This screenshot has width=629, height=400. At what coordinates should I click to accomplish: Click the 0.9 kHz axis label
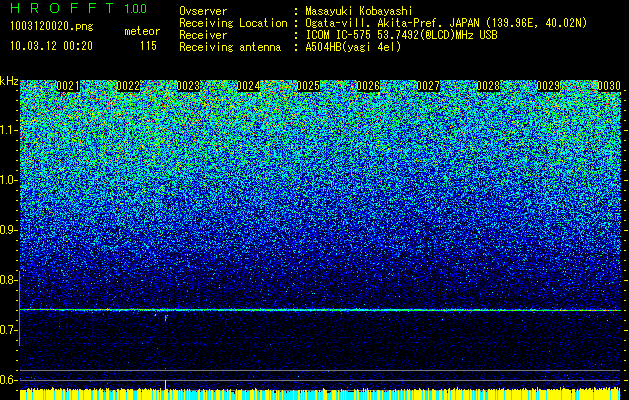[8, 230]
